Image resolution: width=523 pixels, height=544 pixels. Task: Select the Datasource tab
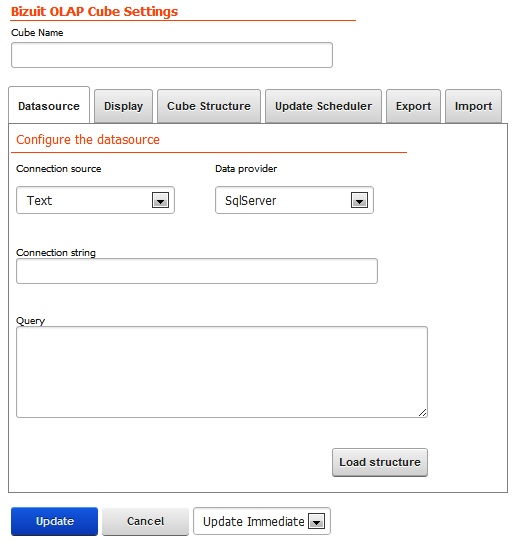(x=49, y=105)
